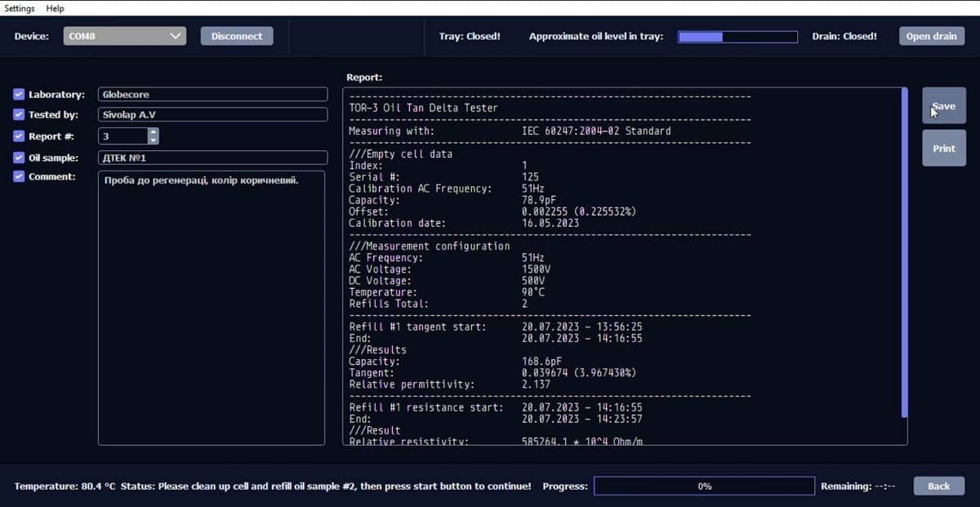Toggle the Oil sample checkbox
The image size is (980, 507).
[20, 158]
